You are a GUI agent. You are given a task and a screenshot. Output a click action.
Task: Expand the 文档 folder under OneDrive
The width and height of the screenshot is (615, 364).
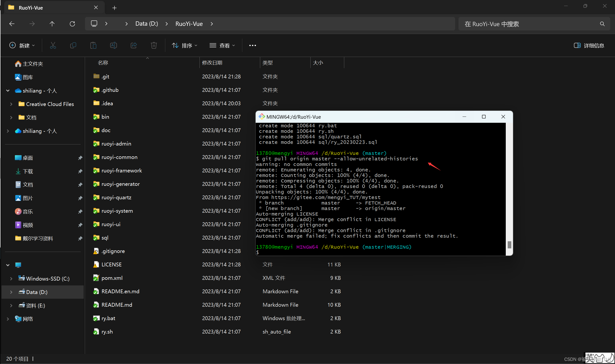coord(11,117)
